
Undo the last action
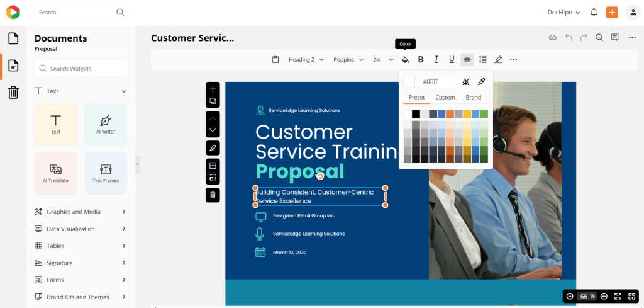click(569, 37)
